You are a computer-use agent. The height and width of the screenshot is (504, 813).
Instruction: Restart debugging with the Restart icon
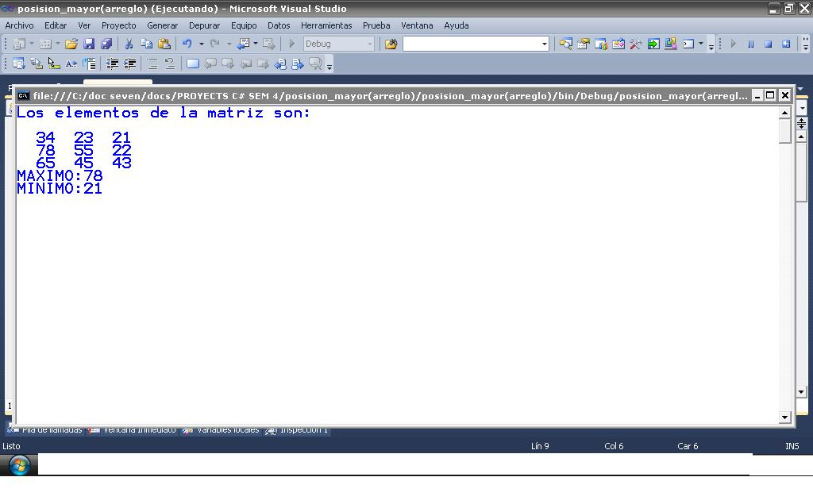tap(786, 44)
